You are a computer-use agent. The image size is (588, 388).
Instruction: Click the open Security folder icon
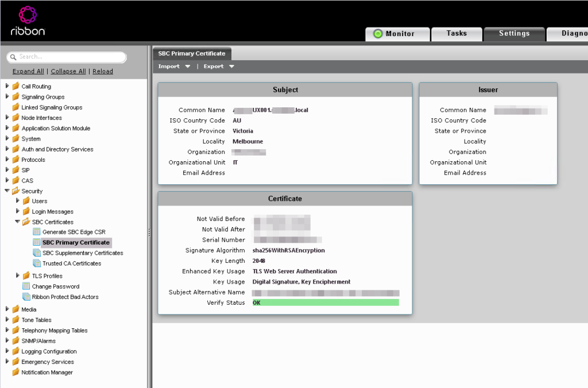click(16, 191)
